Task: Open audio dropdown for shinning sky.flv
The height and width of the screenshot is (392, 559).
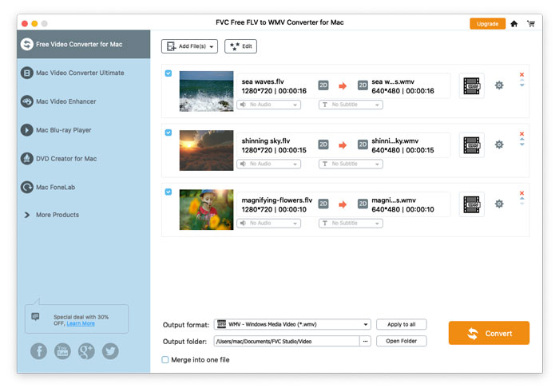Action: 269,164
